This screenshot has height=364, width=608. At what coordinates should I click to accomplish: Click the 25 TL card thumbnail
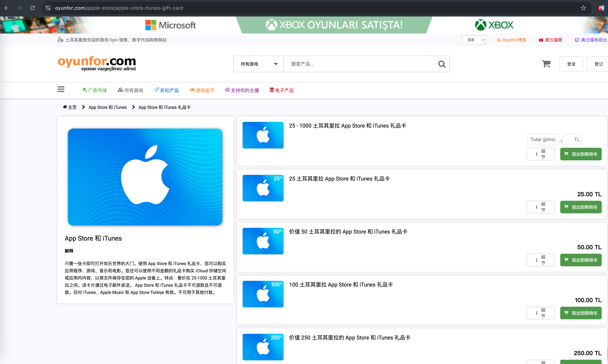[263, 188]
